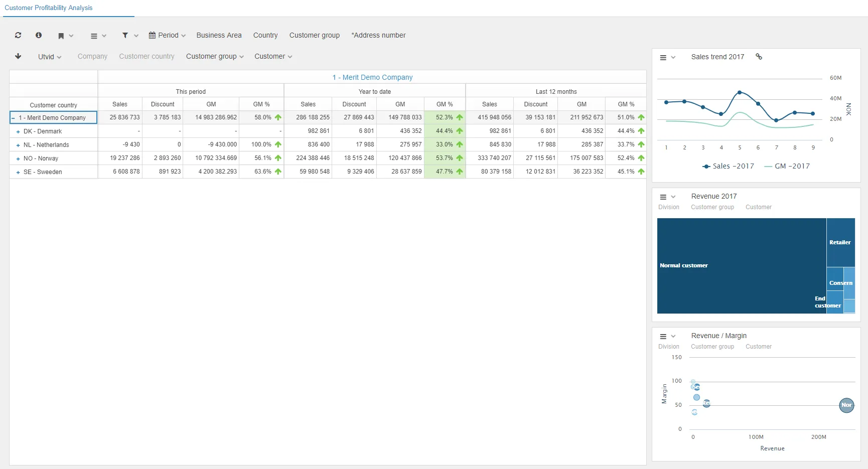Switch Revenue 2017 chart to Customer group view
Screen dimensions: 868x469
(x=712, y=207)
